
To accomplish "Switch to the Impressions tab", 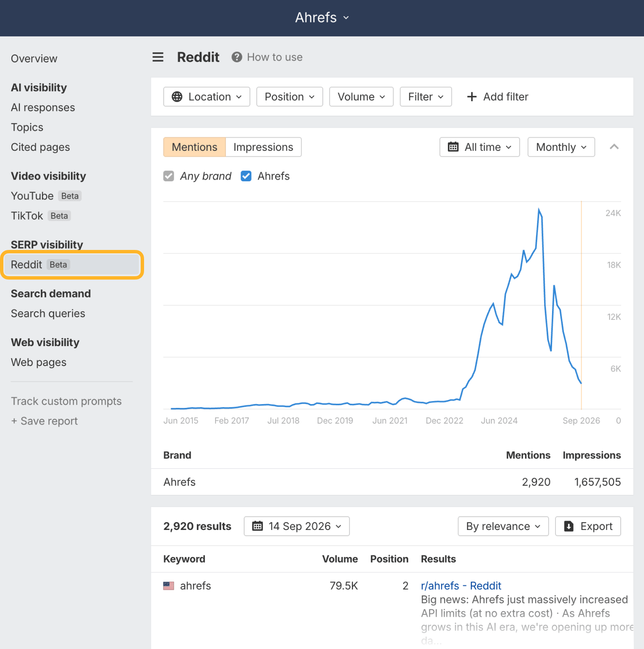I will [263, 147].
